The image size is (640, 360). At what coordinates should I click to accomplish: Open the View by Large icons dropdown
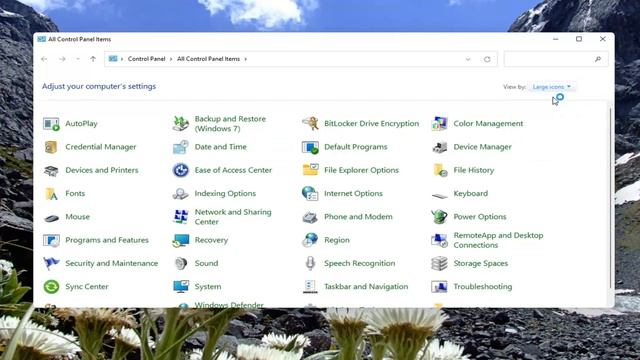tap(551, 87)
